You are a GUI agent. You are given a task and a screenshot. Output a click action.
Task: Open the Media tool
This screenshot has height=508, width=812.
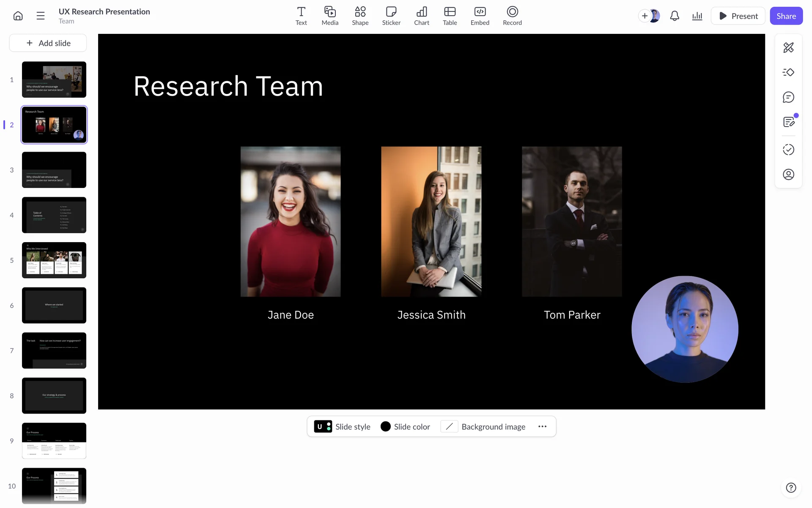click(x=330, y=16)
